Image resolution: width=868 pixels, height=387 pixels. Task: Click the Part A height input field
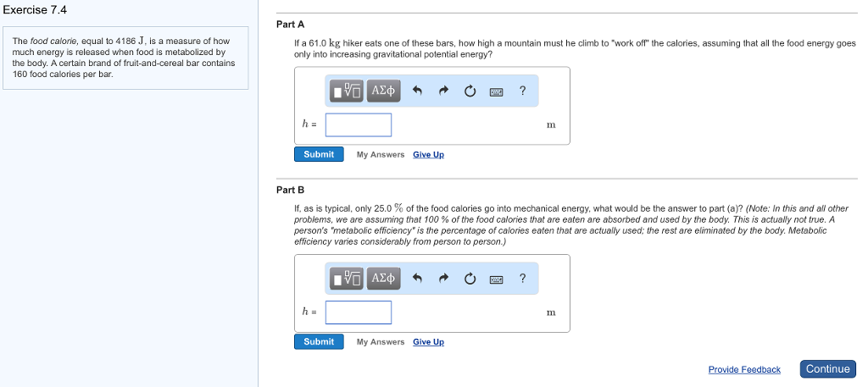coord(359,125)
